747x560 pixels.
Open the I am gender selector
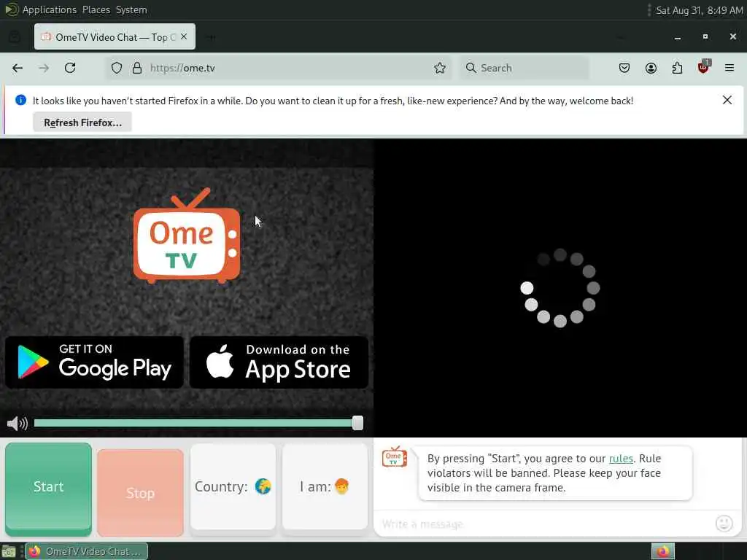pos(325,486)
